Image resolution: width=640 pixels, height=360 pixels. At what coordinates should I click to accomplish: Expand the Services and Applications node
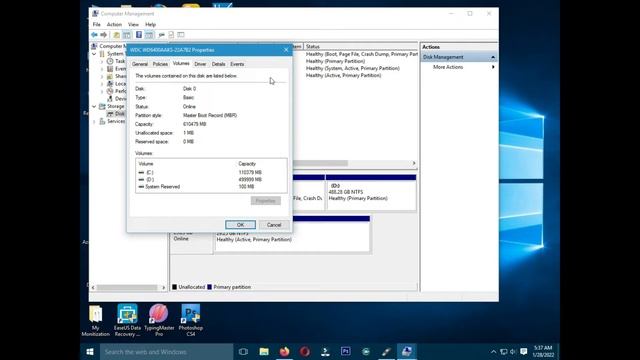click(x=94, y=121)
